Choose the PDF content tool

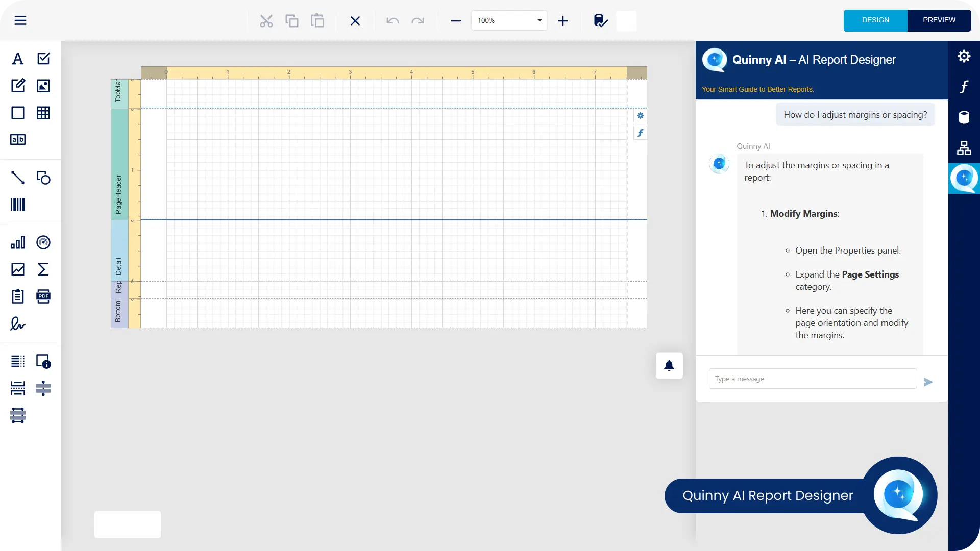(x=43, y=296)
